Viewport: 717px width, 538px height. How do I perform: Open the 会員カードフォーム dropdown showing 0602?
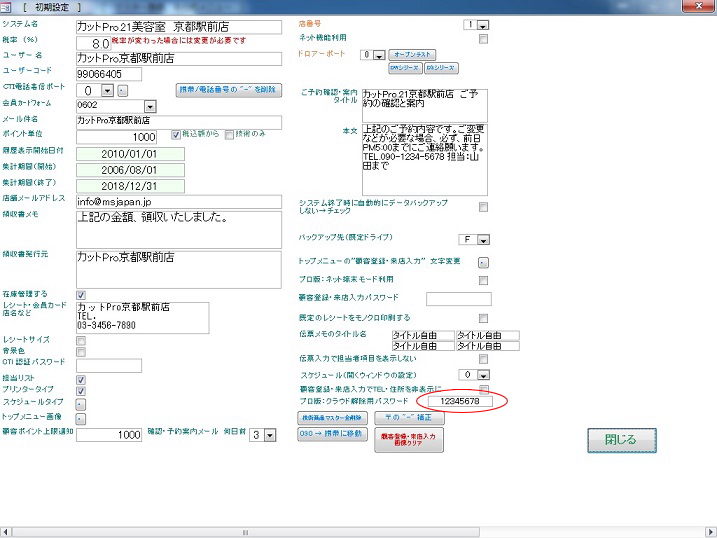click(x=150, y=107)
